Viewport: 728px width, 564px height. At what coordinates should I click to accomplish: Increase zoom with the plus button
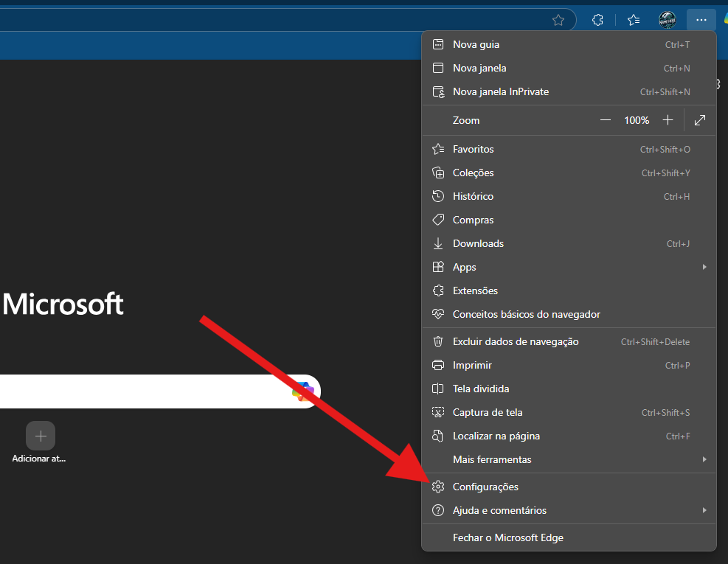coord(668,120)
